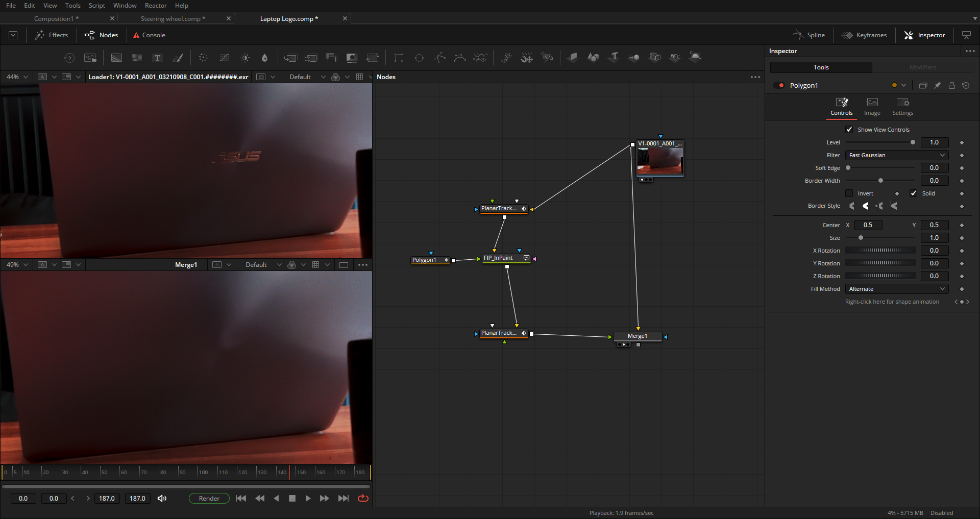Image resolution: width=980 pixels, height=519 pixels.
Task: Pin the Polygon1 tool in Inspector
Action: point(937,86)
